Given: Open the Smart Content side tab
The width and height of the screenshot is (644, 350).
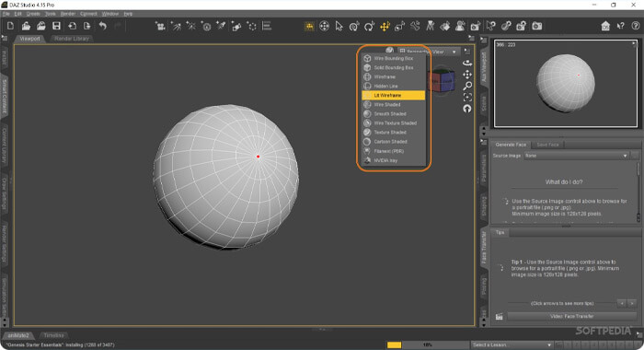Looking at the screenshot, I should [5, 97].
